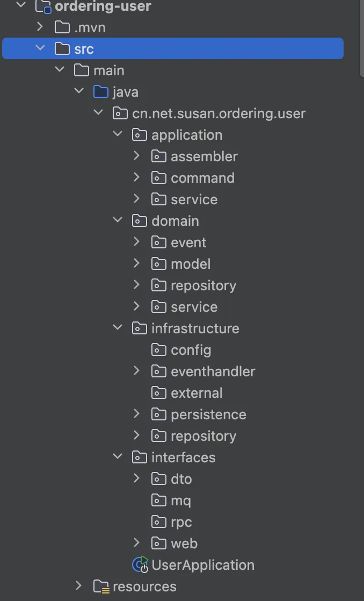The width and height of the screenshot is (364, 601).
Task: Select the config package
Action: coord(191,350)
